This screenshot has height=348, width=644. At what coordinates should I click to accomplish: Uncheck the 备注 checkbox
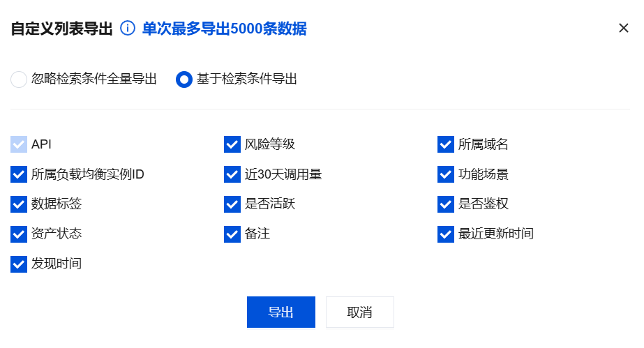click(x=232, y=234)
